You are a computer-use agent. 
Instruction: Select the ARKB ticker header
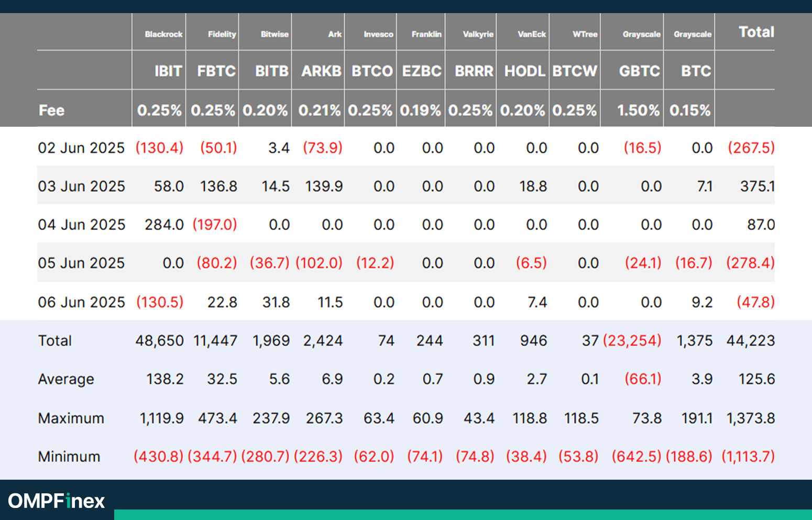click(x=321, y=71)
